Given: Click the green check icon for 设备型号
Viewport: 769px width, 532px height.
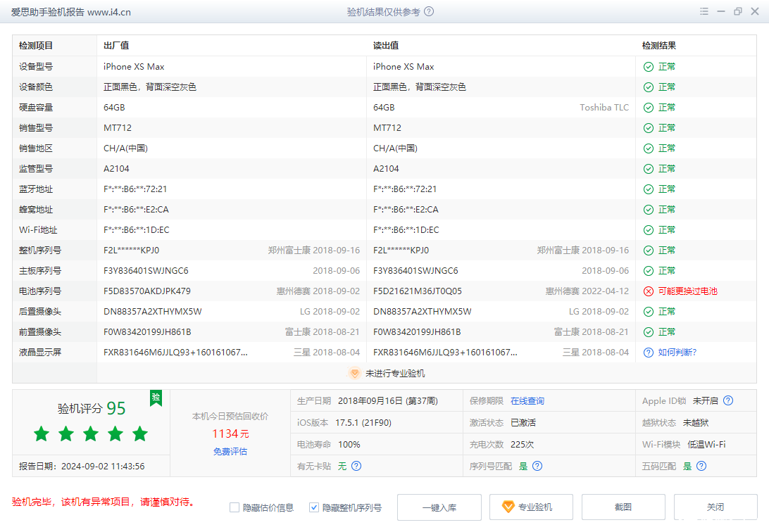Looking at the screenshot, I should click(x=649, y=67).
